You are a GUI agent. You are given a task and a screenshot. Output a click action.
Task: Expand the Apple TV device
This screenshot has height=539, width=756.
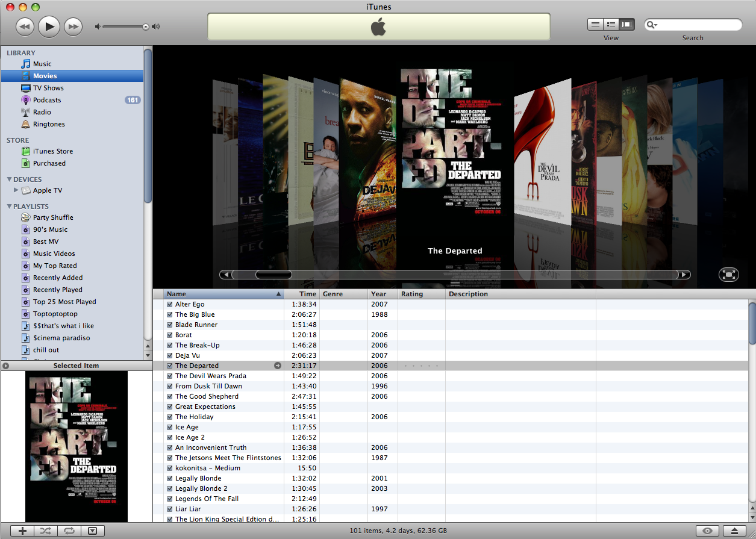pos(16,190)
